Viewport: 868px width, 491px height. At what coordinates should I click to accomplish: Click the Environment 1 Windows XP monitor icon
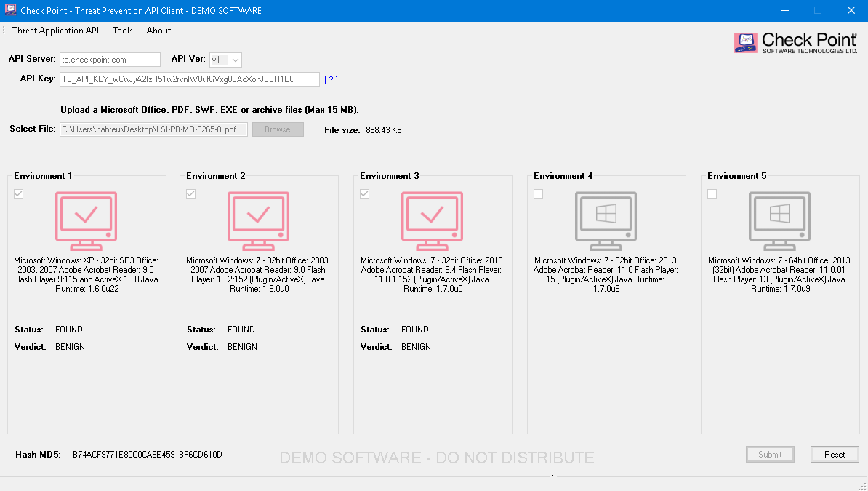86,220
